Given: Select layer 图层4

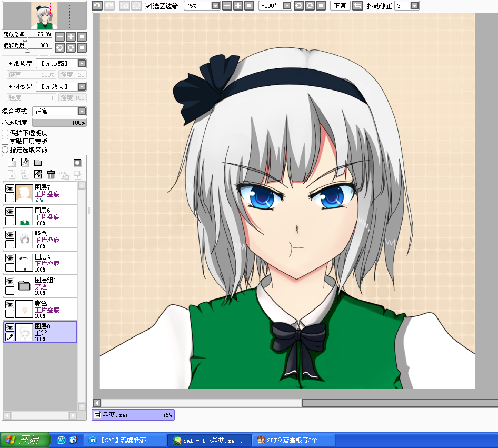Looking at the screenshot, I should [40, 263].
